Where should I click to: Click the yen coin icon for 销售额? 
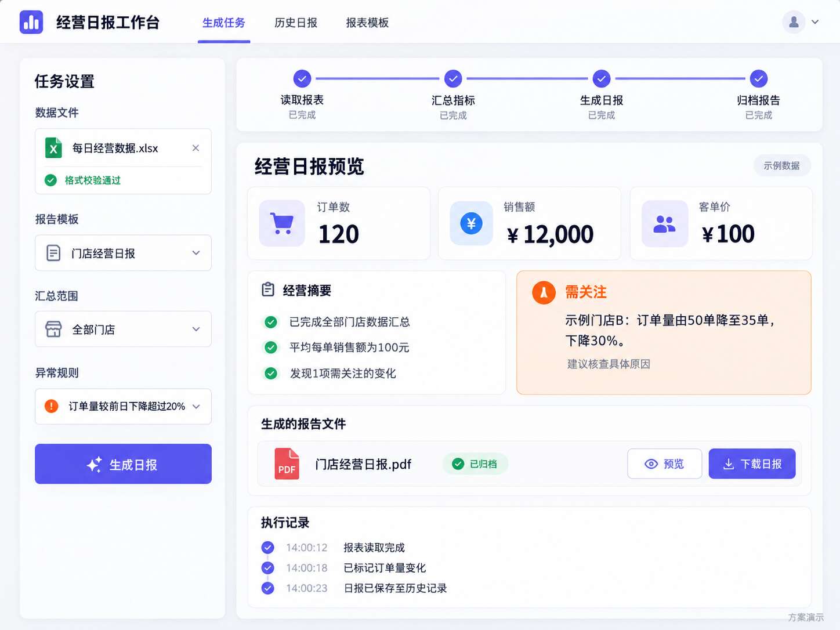point(472,223)
